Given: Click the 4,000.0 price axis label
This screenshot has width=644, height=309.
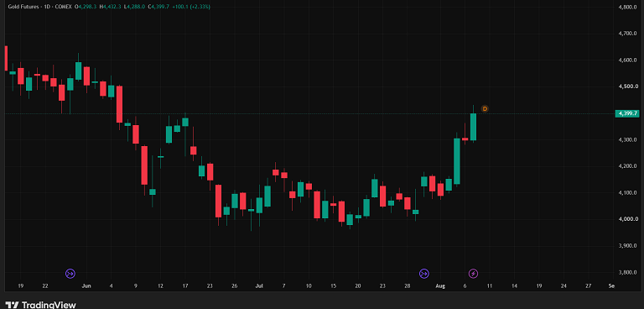Looking at the screenshot, I should 629,219.
